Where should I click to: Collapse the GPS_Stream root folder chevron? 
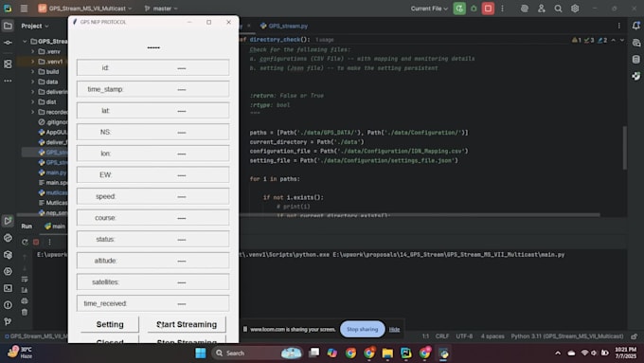25,41
